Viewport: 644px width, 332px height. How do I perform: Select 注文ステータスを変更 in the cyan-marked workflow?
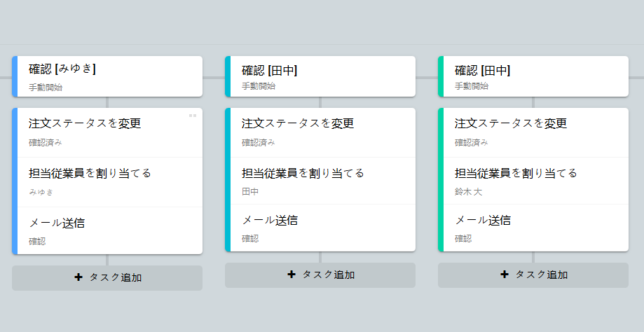[320, 132]
